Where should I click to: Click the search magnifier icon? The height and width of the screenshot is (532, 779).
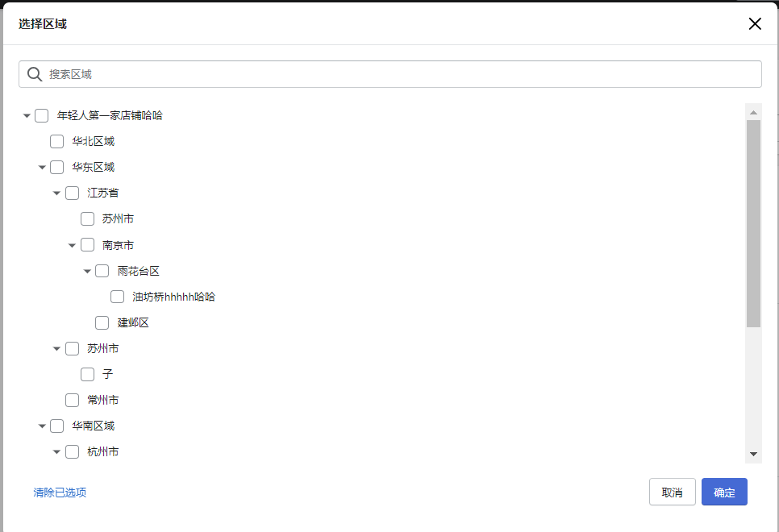35,74
